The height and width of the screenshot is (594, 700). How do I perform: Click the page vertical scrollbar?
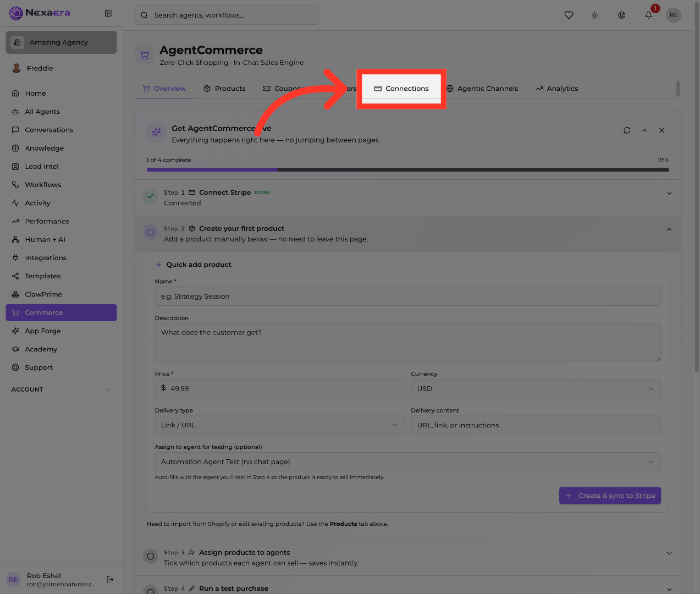[x=697, y=187]
